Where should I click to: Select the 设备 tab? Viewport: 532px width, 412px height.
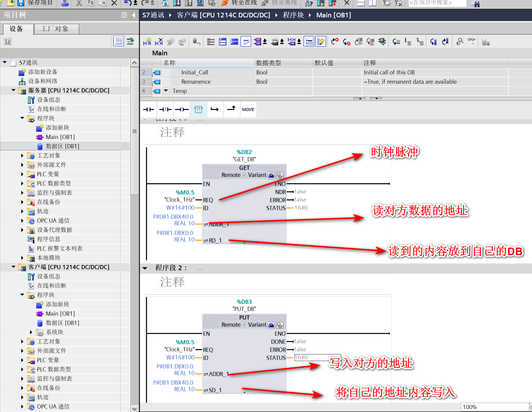[x=17, y=29]
